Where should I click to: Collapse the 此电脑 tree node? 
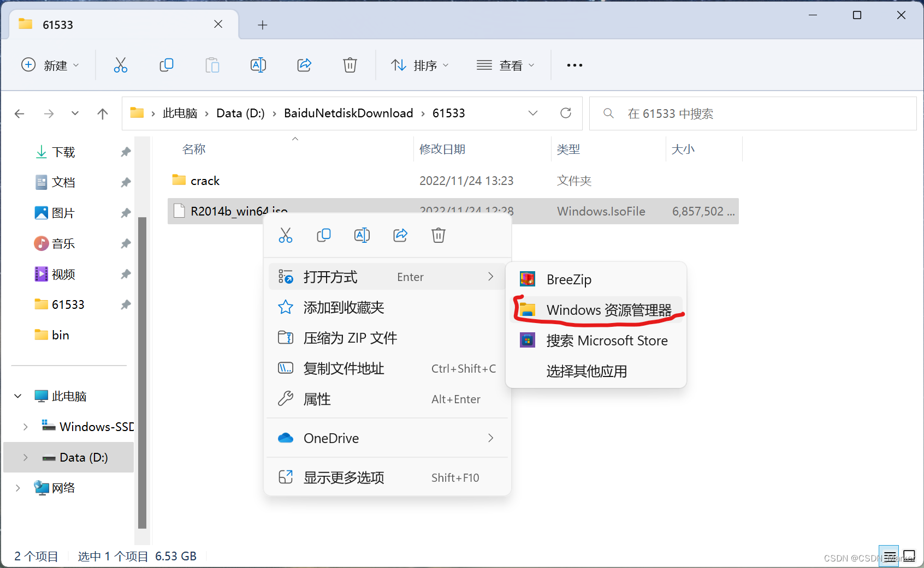[18, 396]
